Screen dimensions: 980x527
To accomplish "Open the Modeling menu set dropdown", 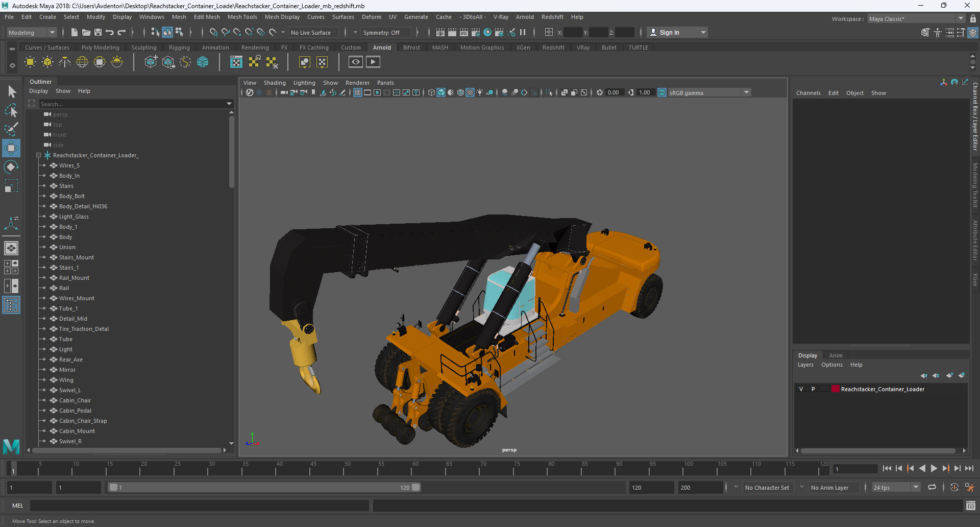I will 32,32.
